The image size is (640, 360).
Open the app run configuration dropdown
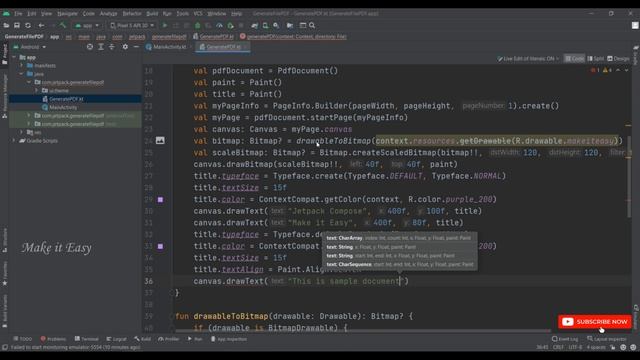pyautogui.click(x=87, y=25)
